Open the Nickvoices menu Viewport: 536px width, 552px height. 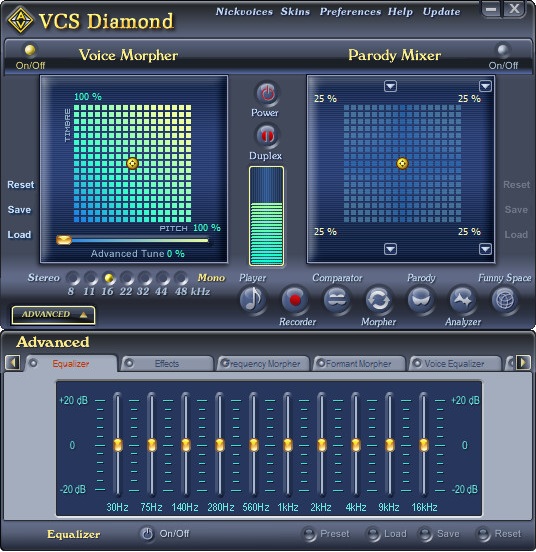tap(244, 12)
